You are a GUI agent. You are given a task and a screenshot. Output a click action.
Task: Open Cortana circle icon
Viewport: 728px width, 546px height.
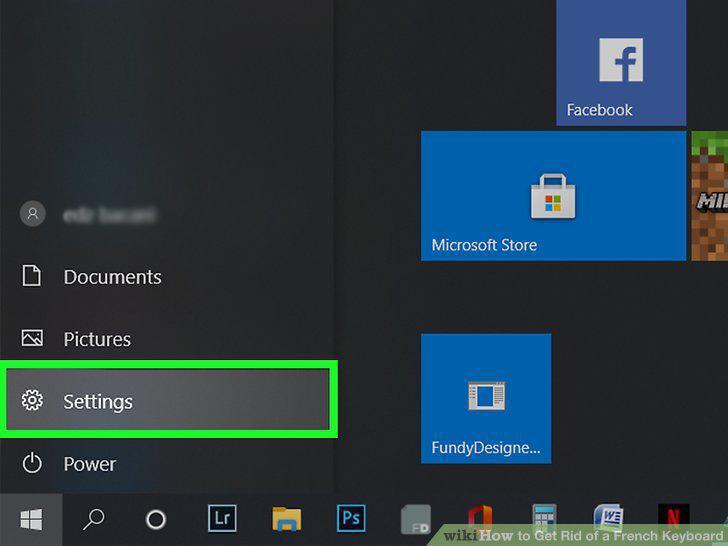coord(156,520)
